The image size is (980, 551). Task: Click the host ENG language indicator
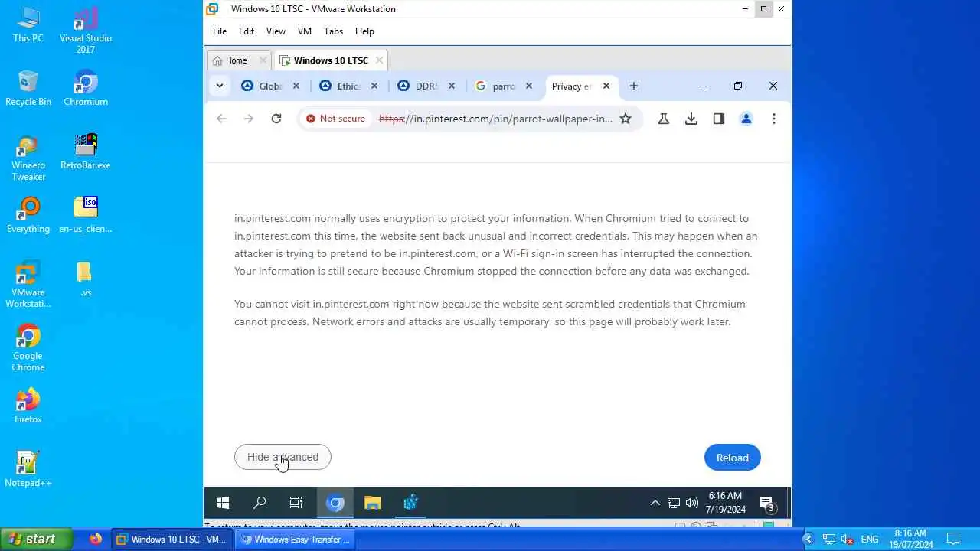[x=870, y=539]
